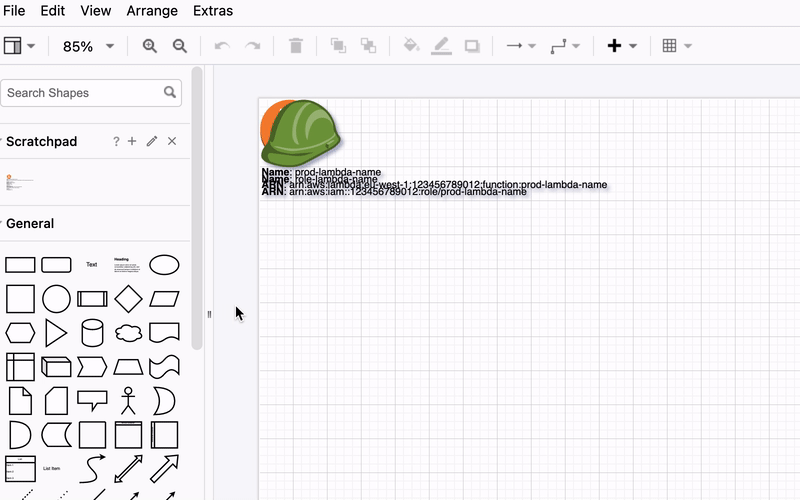This screenshot has width=800, height=500.
Task: Select the Triangle shape
Action: point(56,333)
